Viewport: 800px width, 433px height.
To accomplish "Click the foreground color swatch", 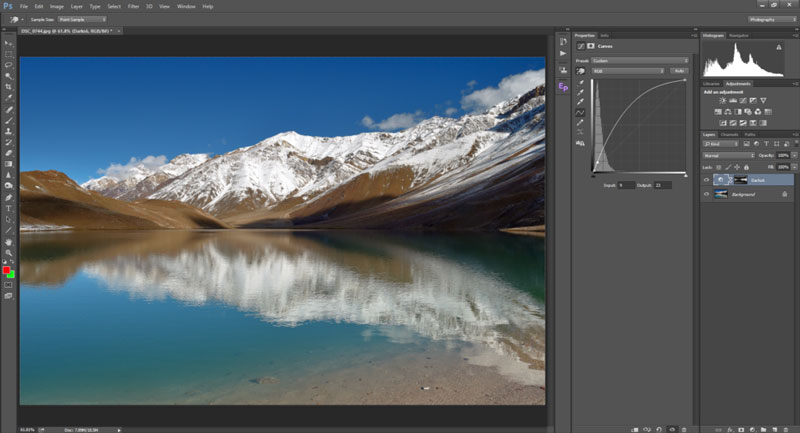I will click(7, 270).
